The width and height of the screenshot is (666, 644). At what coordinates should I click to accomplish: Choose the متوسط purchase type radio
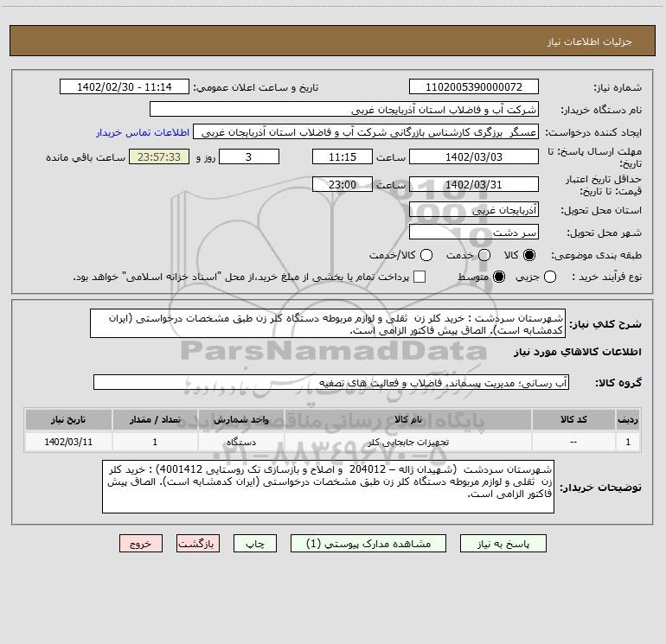pyautogui.click(x=499, y=277)
